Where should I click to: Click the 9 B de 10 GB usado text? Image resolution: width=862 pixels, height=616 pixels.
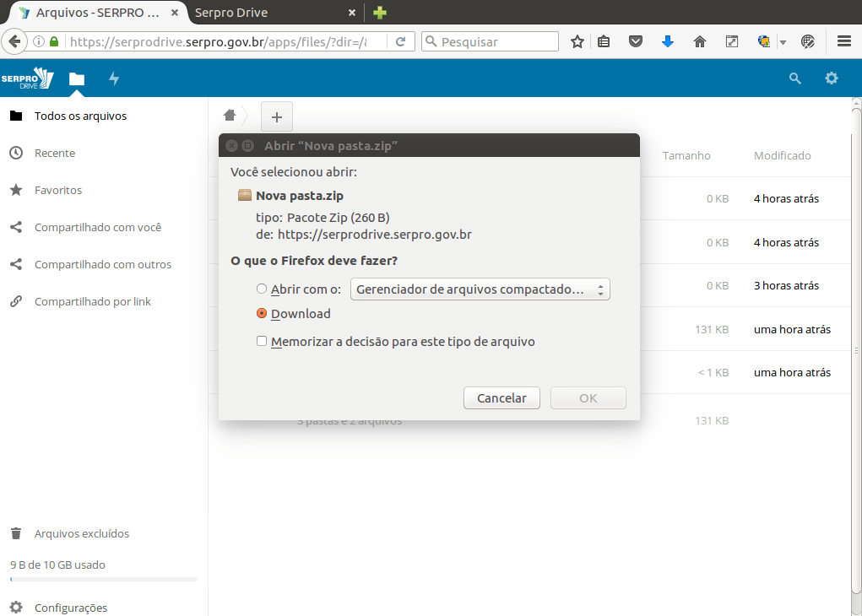[x=57, y=565]
